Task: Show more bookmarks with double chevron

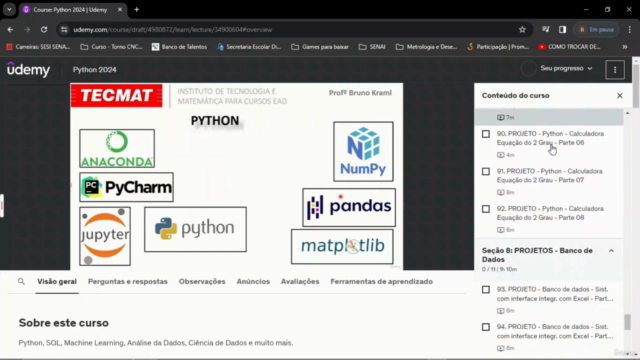Action: (x=624, y=47)
